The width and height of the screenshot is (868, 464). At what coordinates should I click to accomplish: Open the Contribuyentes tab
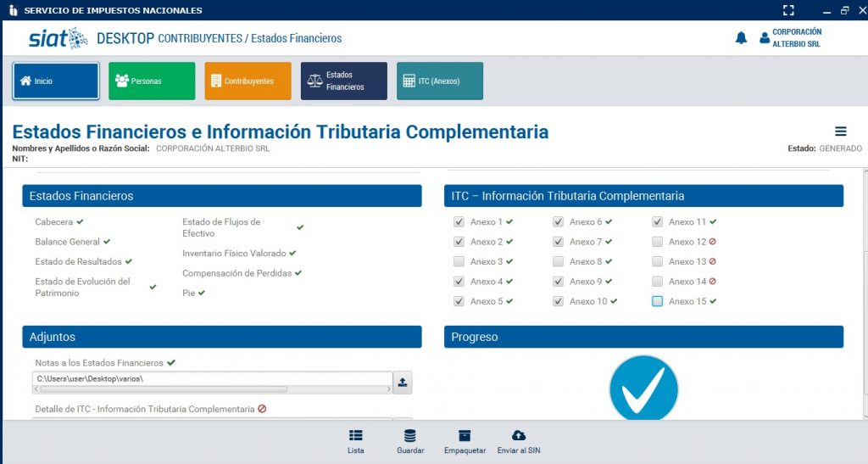tap(248, 81)
